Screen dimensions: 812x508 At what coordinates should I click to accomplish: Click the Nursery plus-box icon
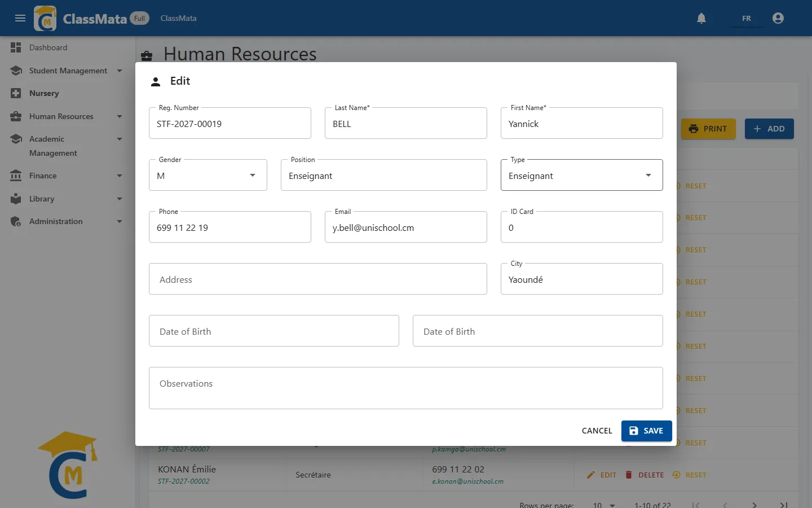16,93
